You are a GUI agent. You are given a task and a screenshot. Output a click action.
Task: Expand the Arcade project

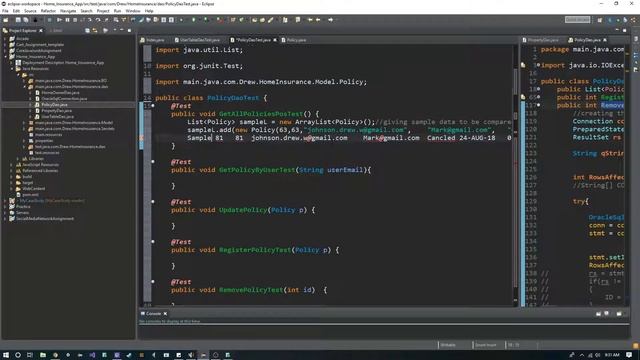click(5, 39)
